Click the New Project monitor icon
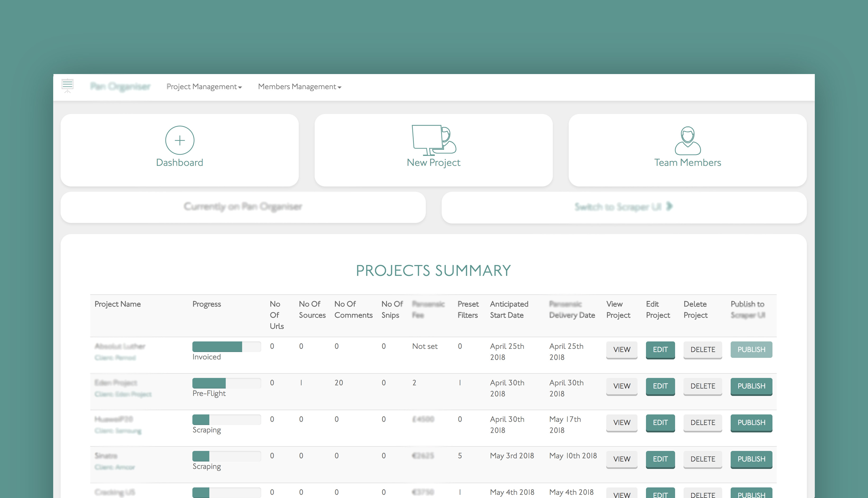Viewport: 868px width, 498px height. pyautogui.click(x=434, y=140)
